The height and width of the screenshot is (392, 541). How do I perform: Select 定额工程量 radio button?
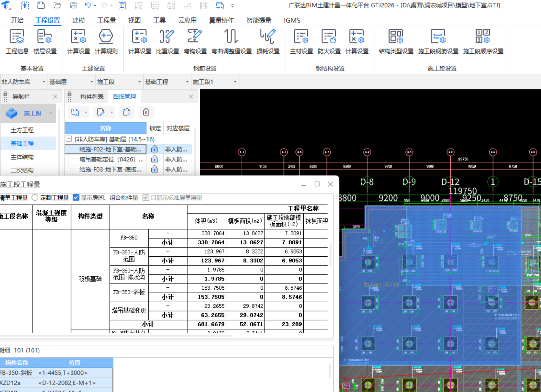[x=35, y=197]
